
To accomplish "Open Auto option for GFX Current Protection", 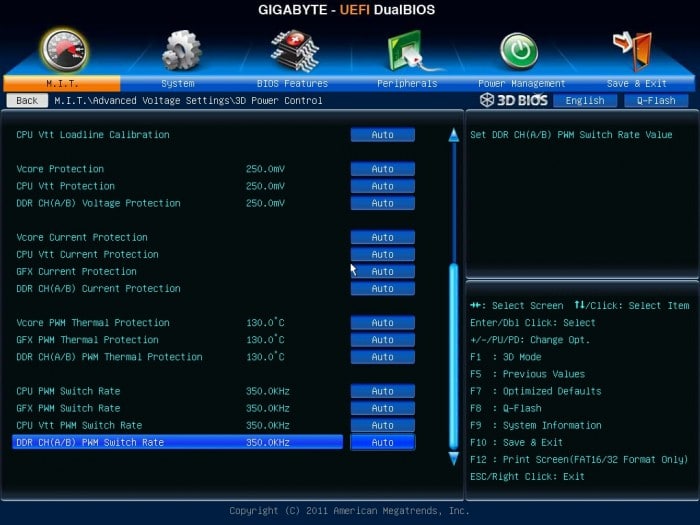I will pyautogui.click(x=383, y=271).
